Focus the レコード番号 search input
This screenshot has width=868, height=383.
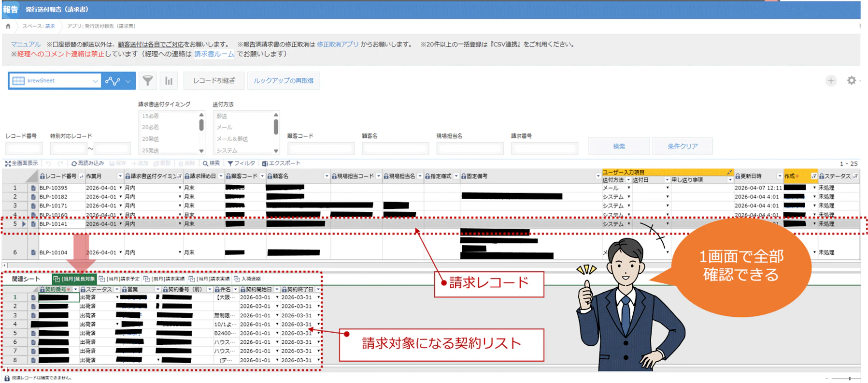24,148
